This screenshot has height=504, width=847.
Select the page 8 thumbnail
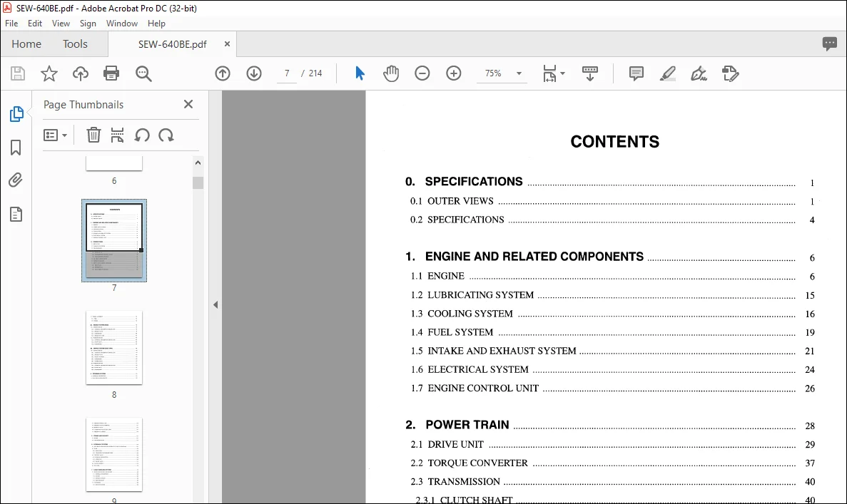point(114,347)
